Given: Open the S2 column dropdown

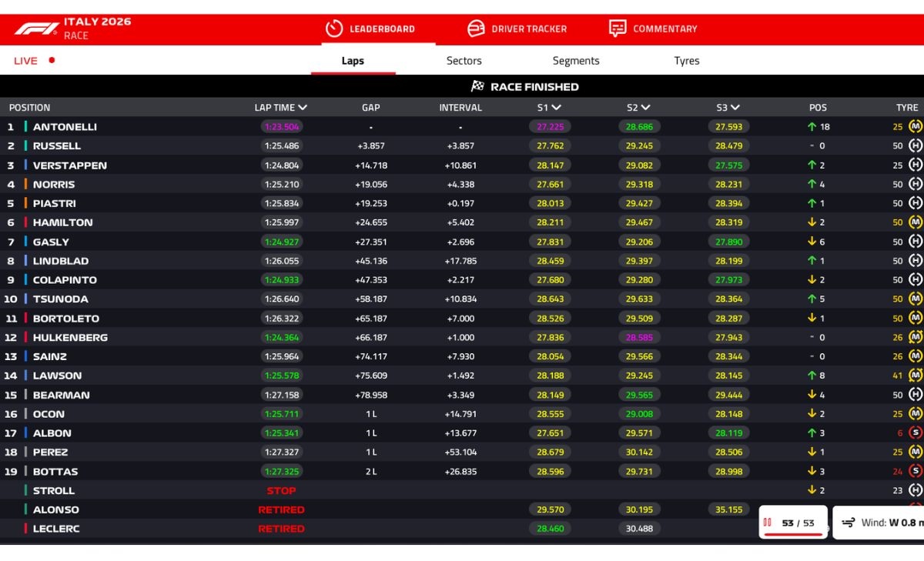Looking at the screenshot, I should (x=645, y=108).
